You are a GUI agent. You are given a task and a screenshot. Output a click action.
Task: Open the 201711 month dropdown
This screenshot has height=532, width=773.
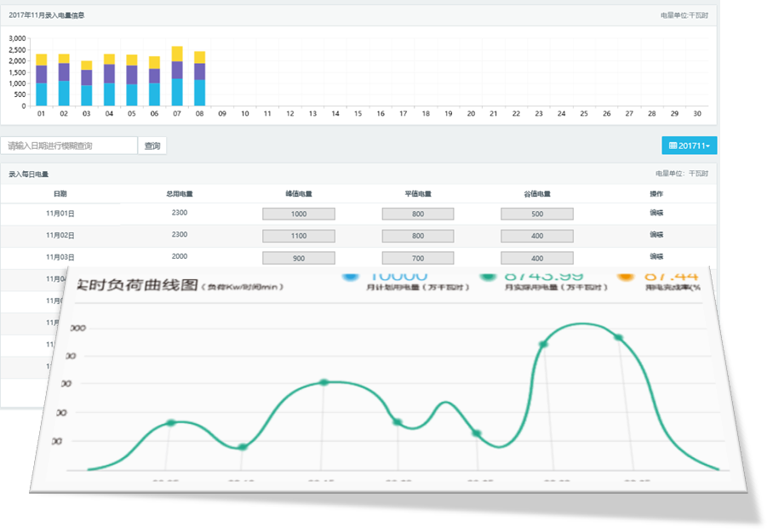point(689,146)
